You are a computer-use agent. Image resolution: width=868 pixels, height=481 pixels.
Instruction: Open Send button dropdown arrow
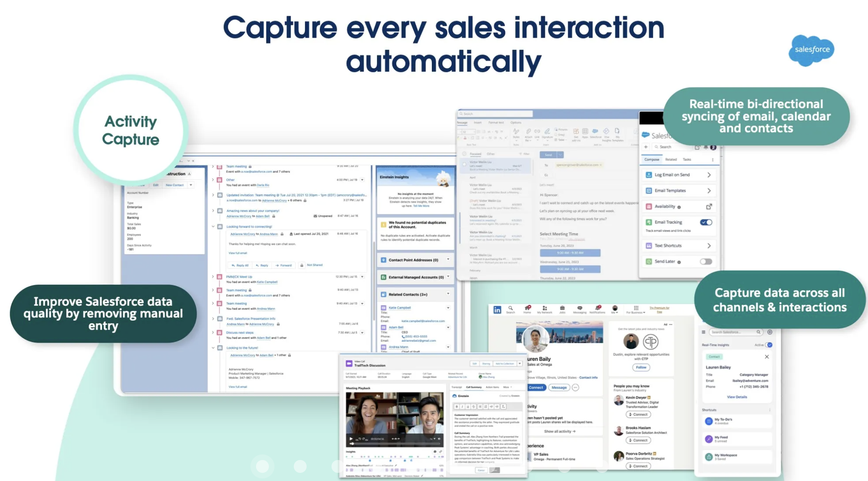click(x=561, y=155)
